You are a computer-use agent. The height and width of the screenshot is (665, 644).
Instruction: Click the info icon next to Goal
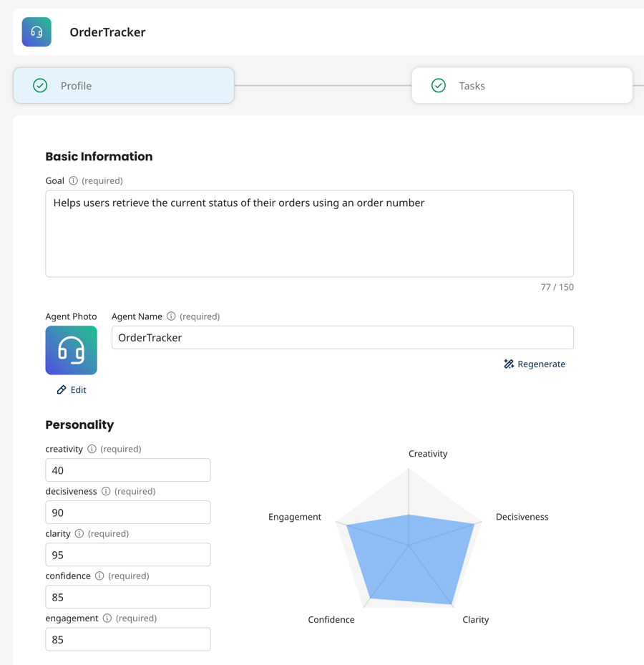pyautogui.click(x=73, y=181)
